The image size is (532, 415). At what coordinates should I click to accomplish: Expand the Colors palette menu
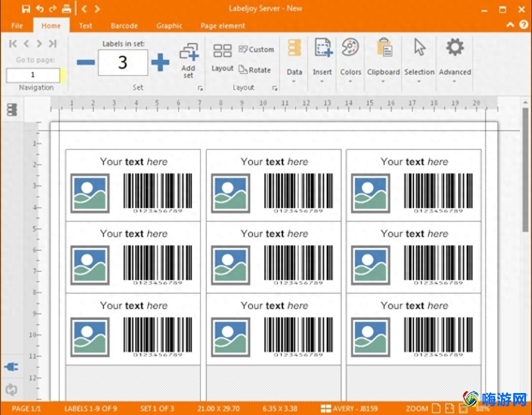pyautogui.click(x=350, y=61)
